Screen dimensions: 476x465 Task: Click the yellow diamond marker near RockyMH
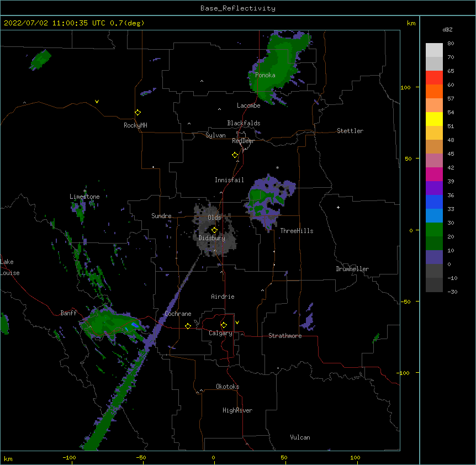tap(138, 113)
